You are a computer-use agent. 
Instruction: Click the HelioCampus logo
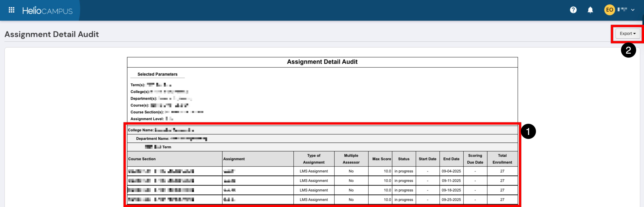47,11
